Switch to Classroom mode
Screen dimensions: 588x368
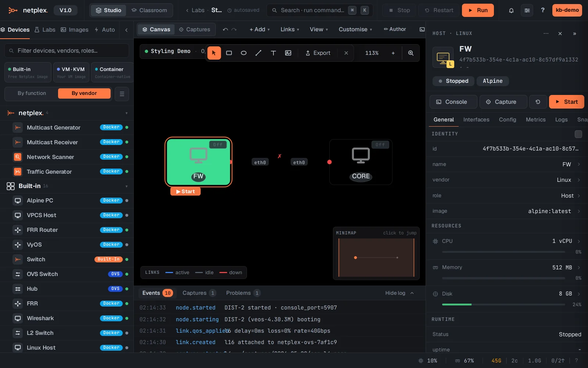click(149, 10)
